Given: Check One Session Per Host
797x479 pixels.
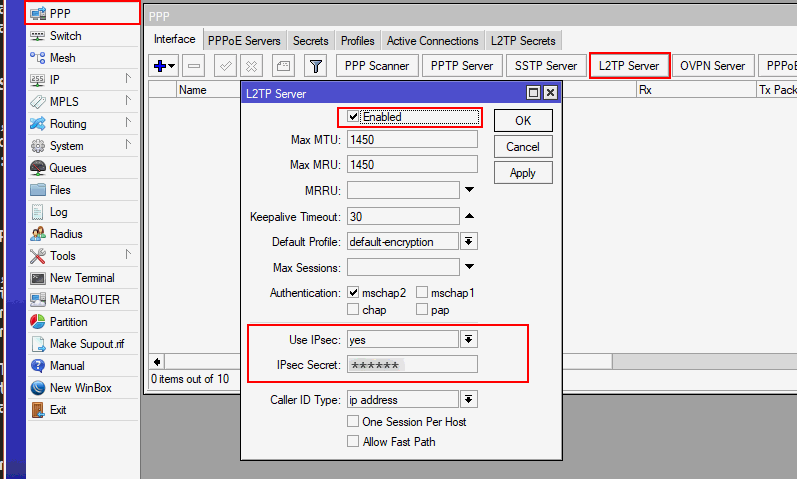Looking at the screenshot, I should 353,422.
